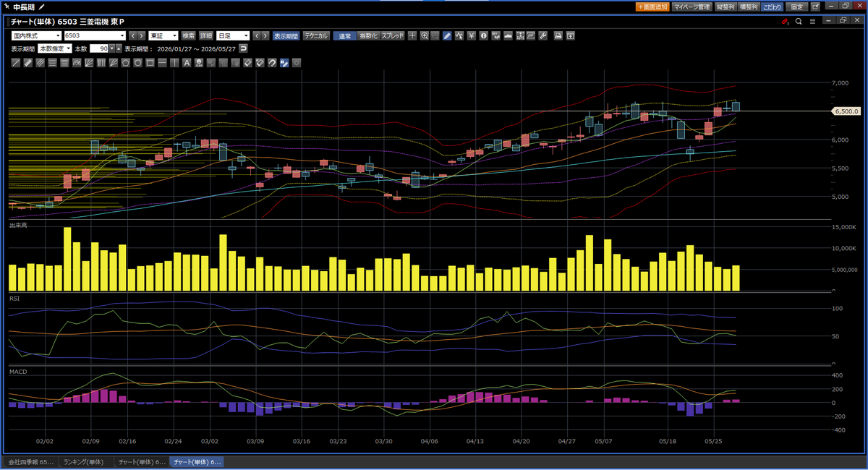Open the chart settings wrench icon
This screenshot has width=868, height=470.
543,35
